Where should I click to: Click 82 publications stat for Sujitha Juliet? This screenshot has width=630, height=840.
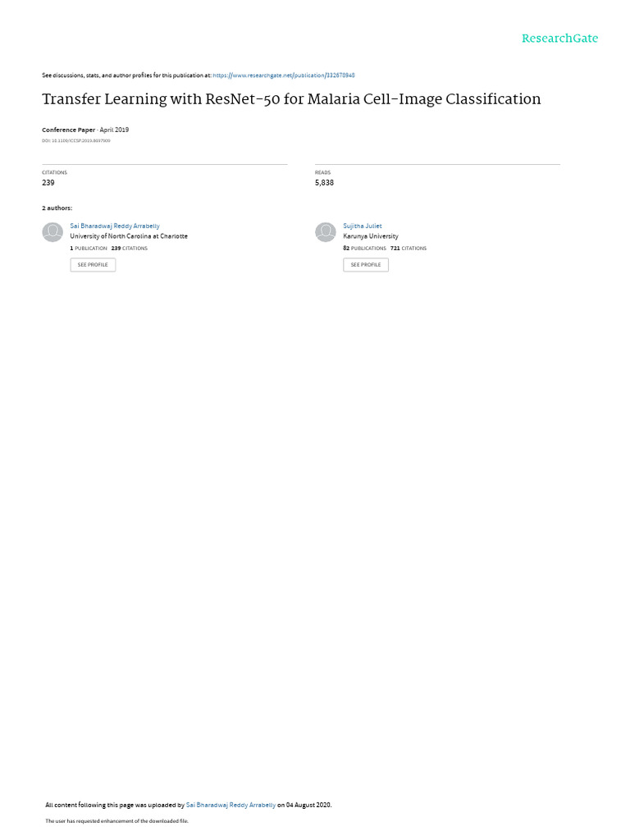[364, 249]
